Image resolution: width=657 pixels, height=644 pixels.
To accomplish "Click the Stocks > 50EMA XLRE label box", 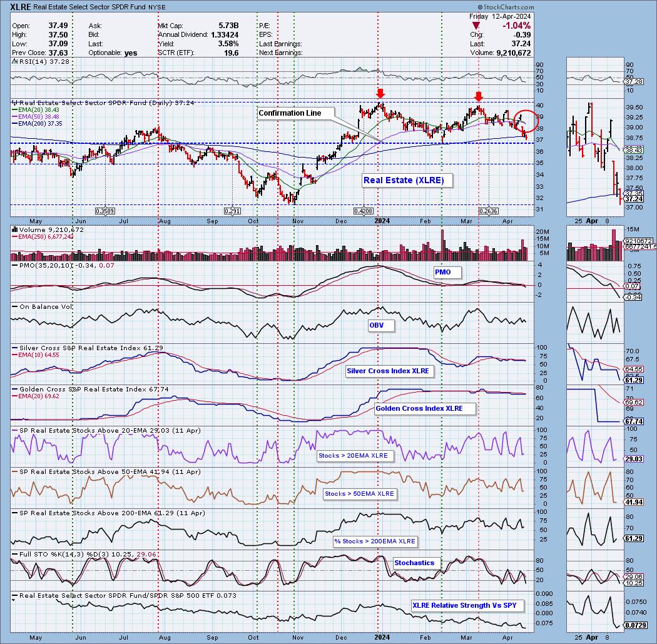I will (361, 494).
